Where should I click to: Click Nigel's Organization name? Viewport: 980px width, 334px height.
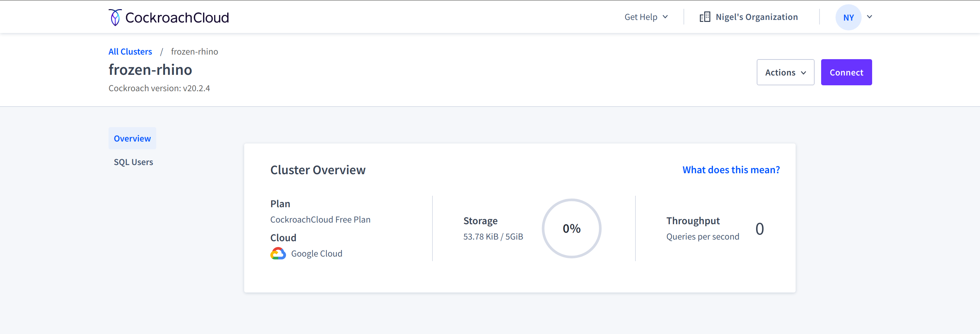pos(756,17)
